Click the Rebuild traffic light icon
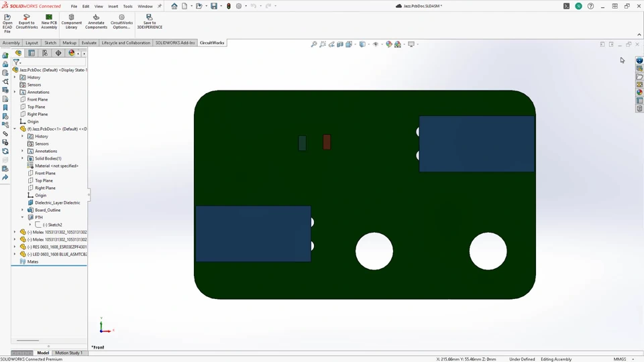 click(229, 6)
